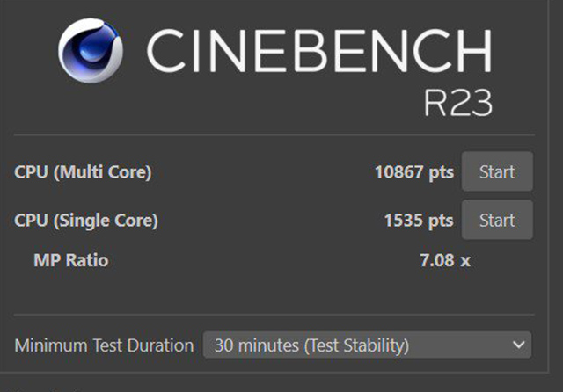Select the "30 minutes (Test Stability)" text
Viewport: 563px width, 392px height.
[311, 345]
